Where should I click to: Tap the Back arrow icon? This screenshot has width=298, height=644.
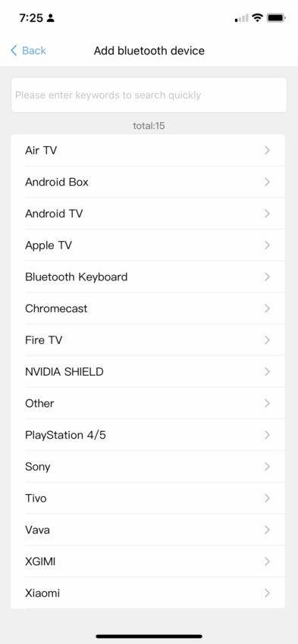click(x=14, y=51)
